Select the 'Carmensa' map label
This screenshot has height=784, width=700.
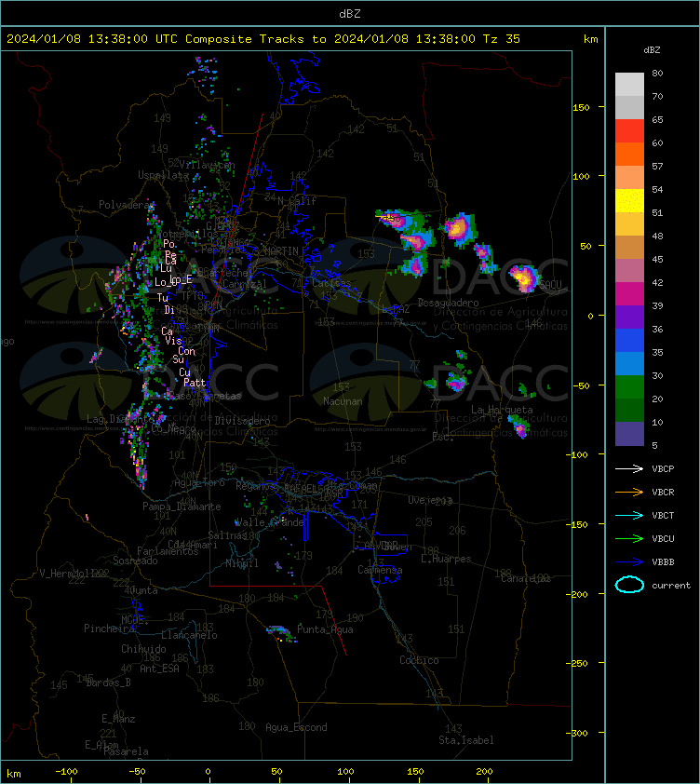pos(380,570)
